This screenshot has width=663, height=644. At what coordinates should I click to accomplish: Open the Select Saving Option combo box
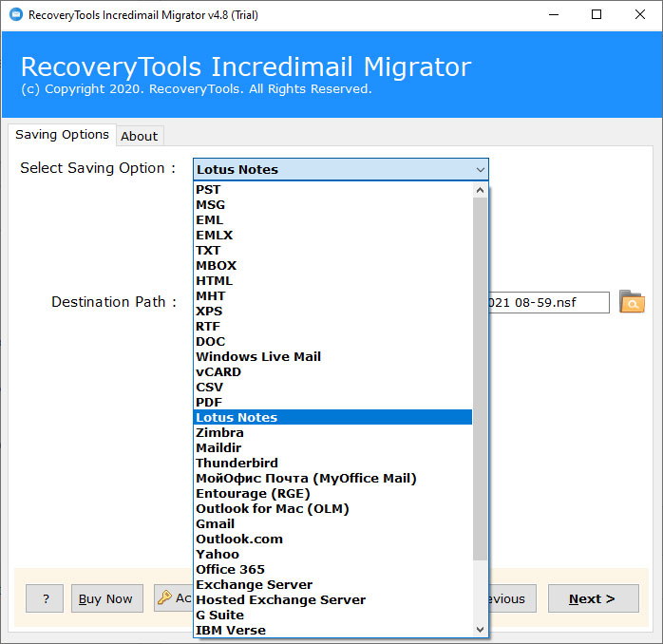[x=341, y=170]
